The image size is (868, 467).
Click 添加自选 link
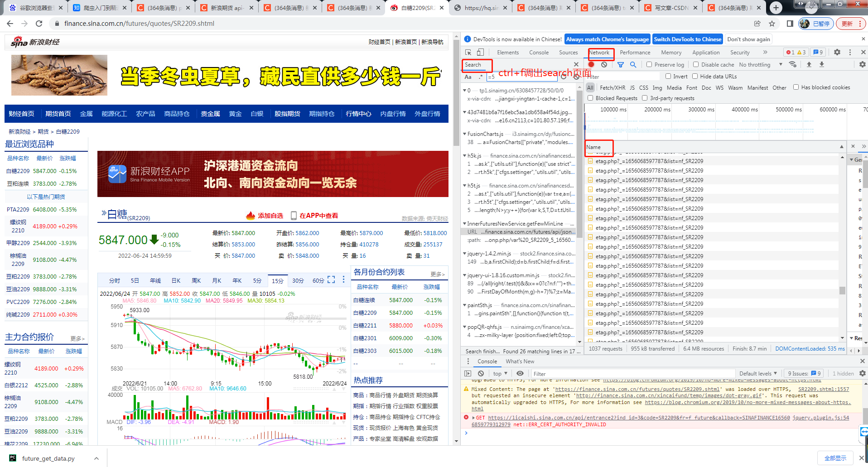click(x=270, y=216)
